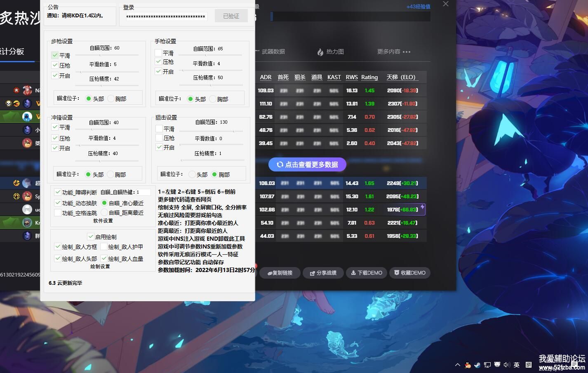This screenshot has width=588, height=373.
Task: Check the 绘制_敌人护甲 option
Action: tap(104, 246)
